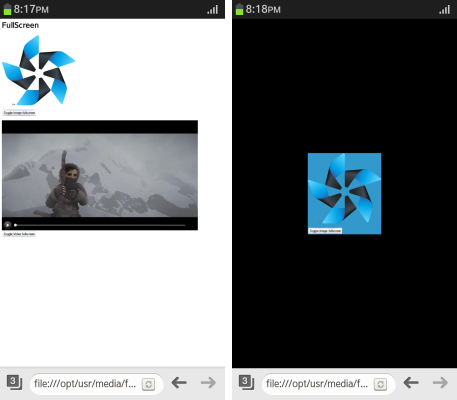Click the URL field in right browser
The width and height of the screenshot is (457, 400).
[329, 384]
